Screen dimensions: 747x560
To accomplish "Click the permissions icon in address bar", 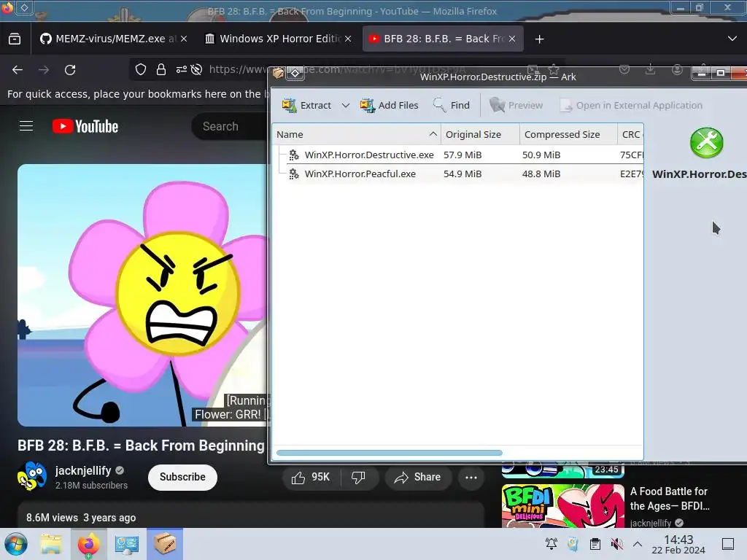I will pos(181,70).
